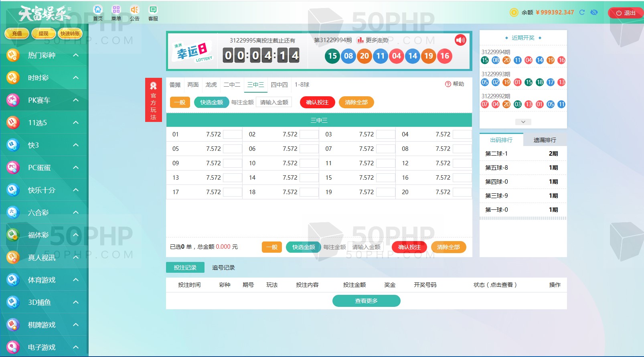Toggle the top 一般 bet mode button
The image size is (644, 357).
[x=180, y=102]
